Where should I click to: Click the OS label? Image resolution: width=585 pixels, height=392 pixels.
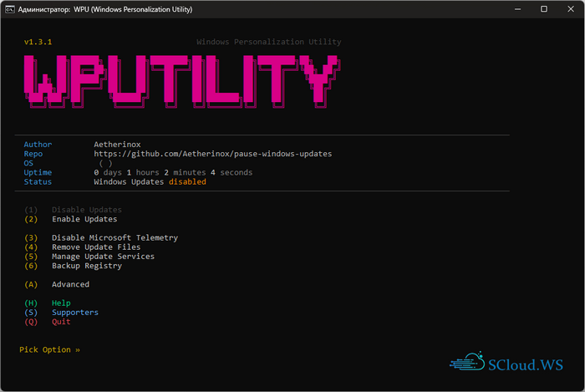pos(28,163)
